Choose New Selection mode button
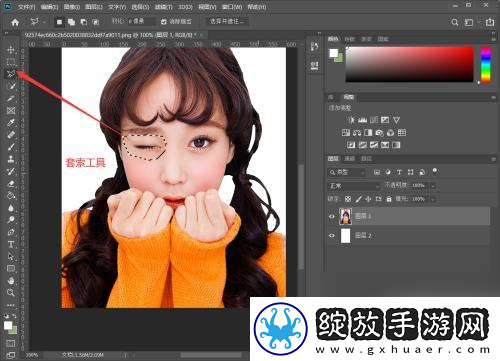Viewport: 500px width, 361px height. [59, 22]
